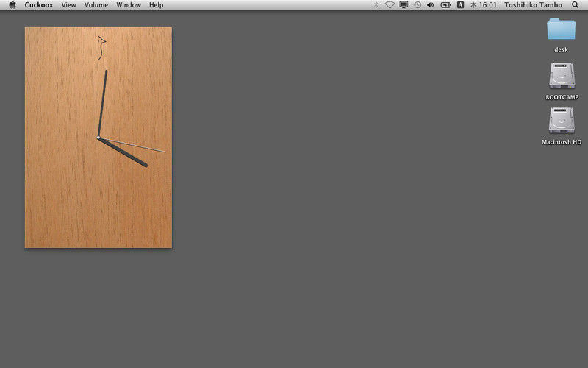
Task: Click the sound volume menu bar icon
Action: (431, 5)
